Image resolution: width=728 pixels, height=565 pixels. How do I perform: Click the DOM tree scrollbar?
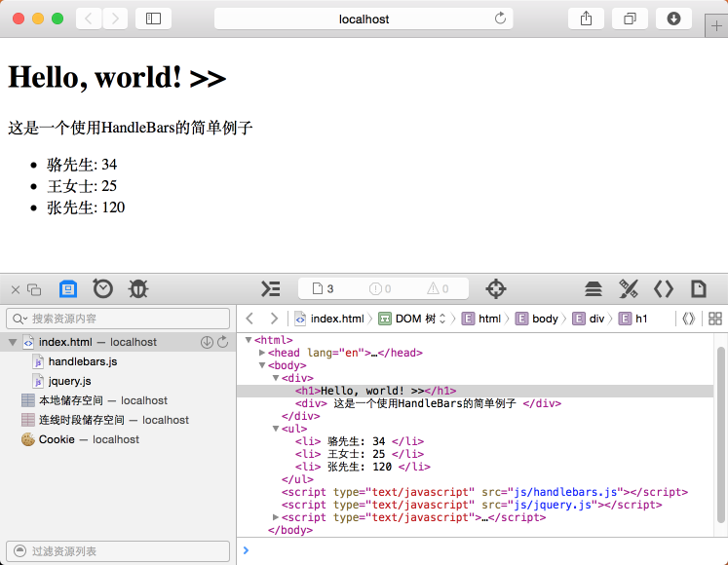click(x=721, y=434)
